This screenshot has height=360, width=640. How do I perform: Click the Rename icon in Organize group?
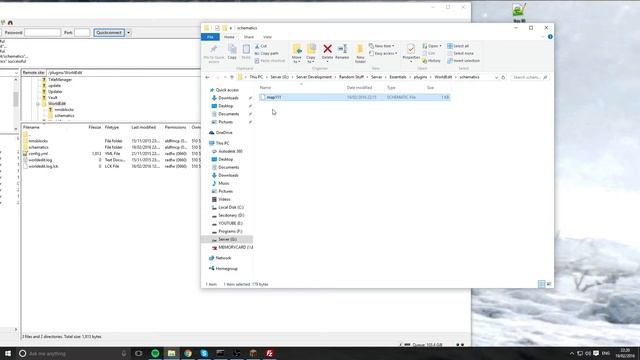click(x=342, y=52)
